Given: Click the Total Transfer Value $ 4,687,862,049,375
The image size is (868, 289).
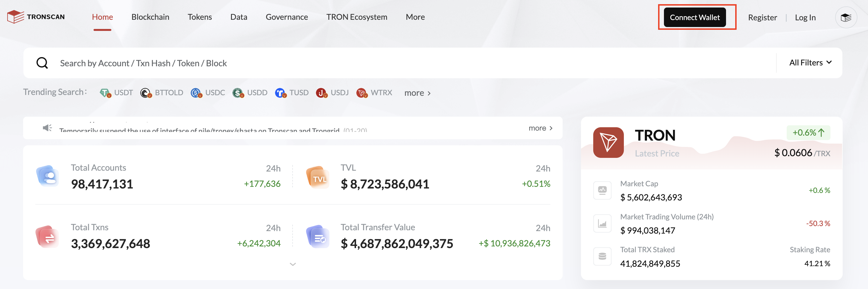Looking at the screenshot, I should click(397, 244).
